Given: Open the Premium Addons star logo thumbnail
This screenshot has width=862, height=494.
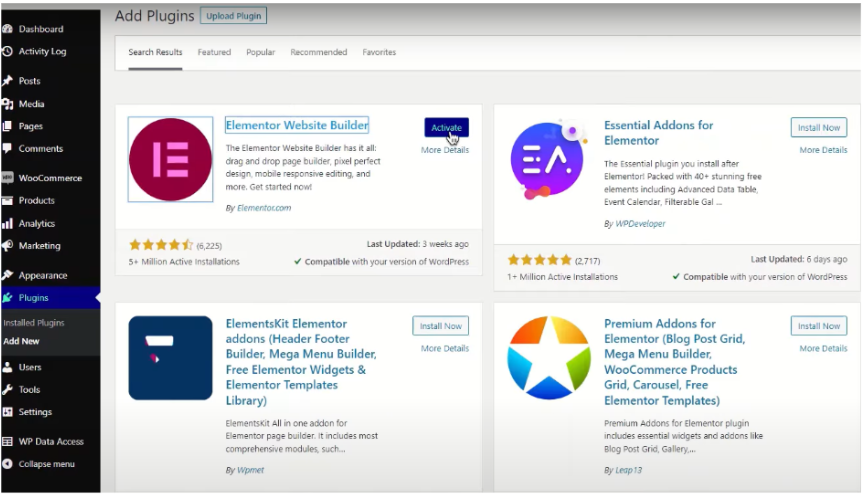Looking at the screenshot, I should coord(549,358).
